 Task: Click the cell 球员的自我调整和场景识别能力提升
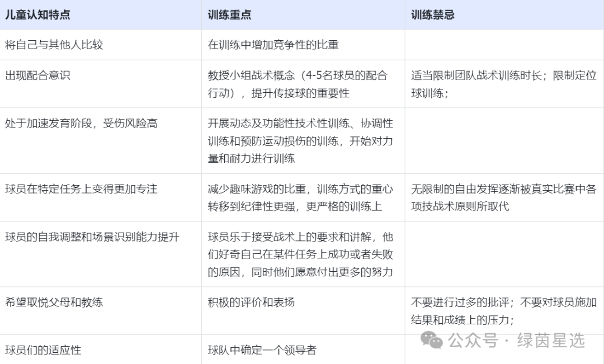(101, 254)
